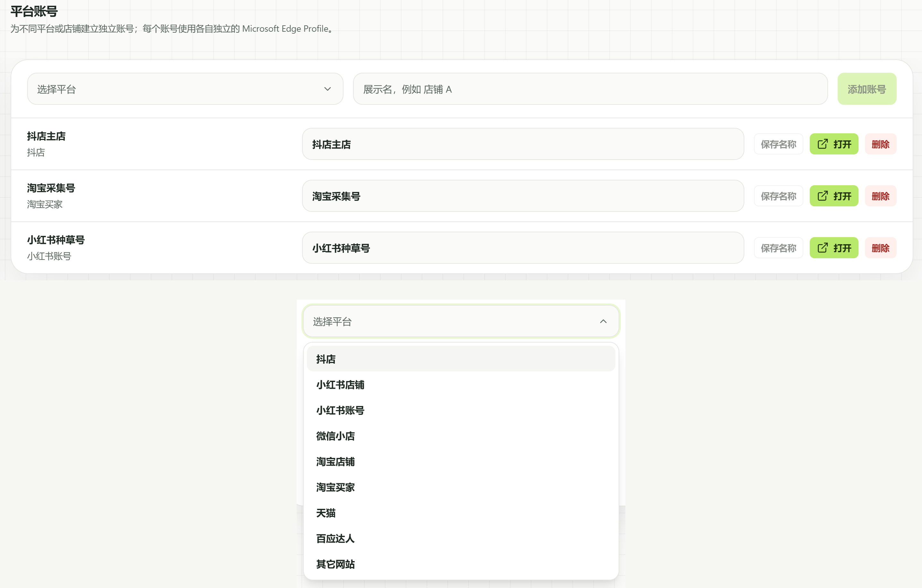Focus the 展示名 display name input field

point(590,89)
